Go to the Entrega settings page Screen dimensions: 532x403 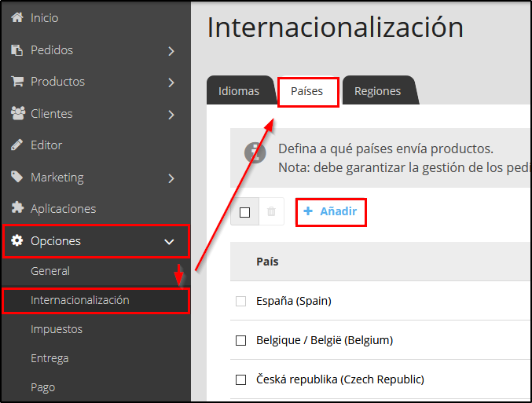(x=50, y=358)
